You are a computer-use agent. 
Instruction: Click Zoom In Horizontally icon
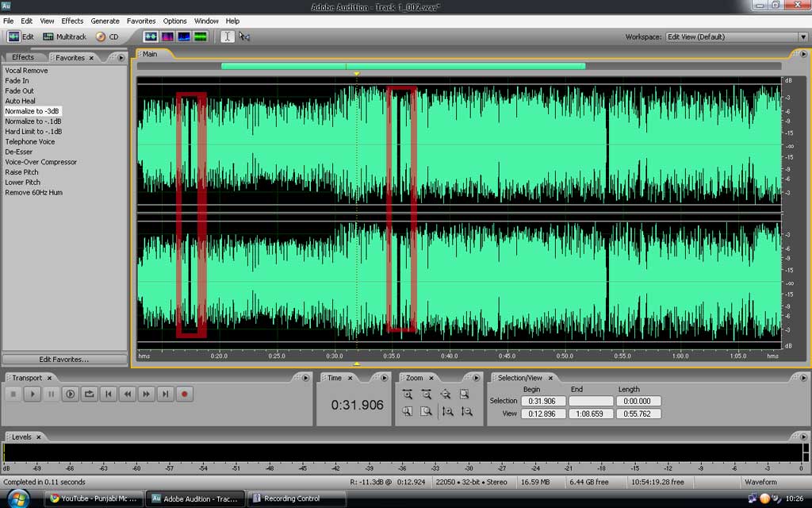[x=408, y=394]
